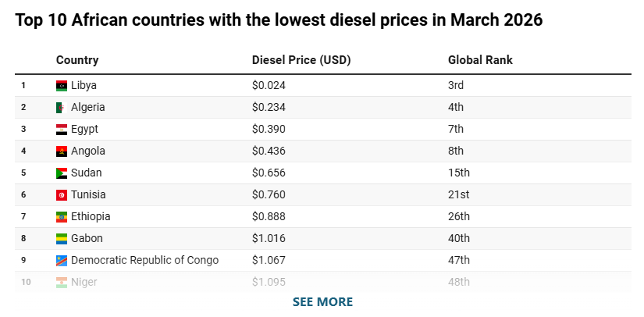Select Libya's diesel price $0.024
This screenshot has height=317, width=644.
269,85
